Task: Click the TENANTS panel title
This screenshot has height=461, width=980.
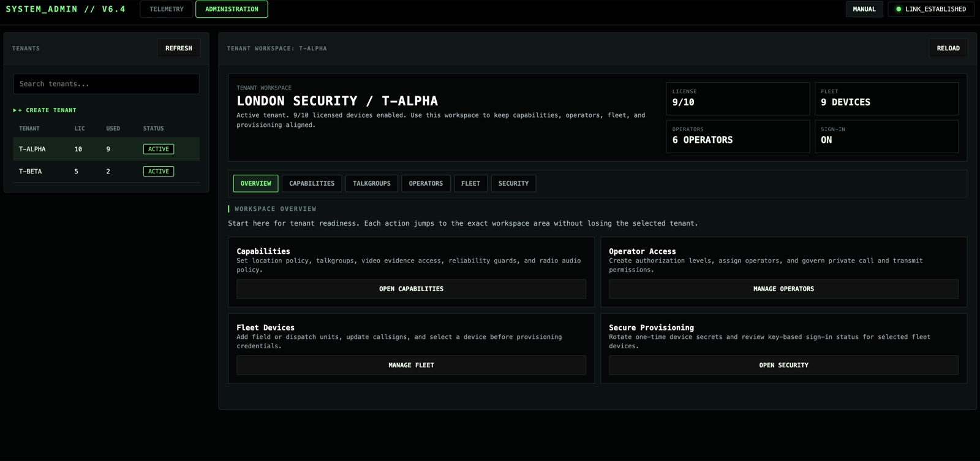Action: tap(26, 48)
